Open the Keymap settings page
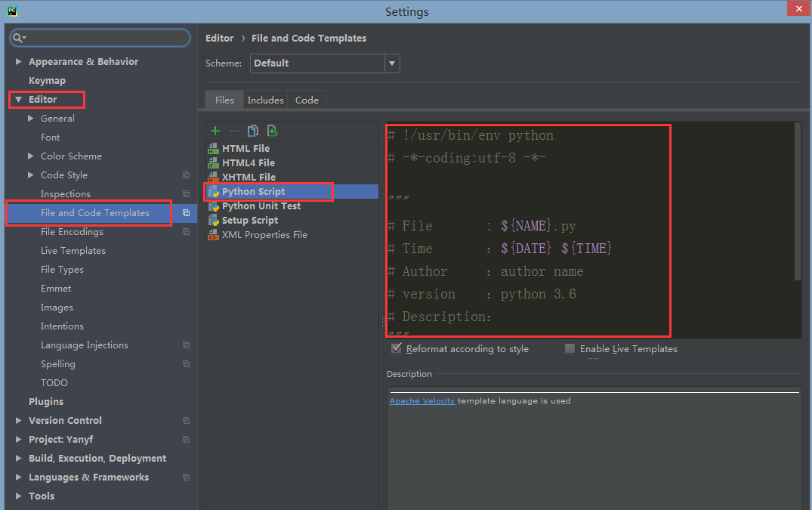Screen dimensions: 812x510 [x=47, y=81]
